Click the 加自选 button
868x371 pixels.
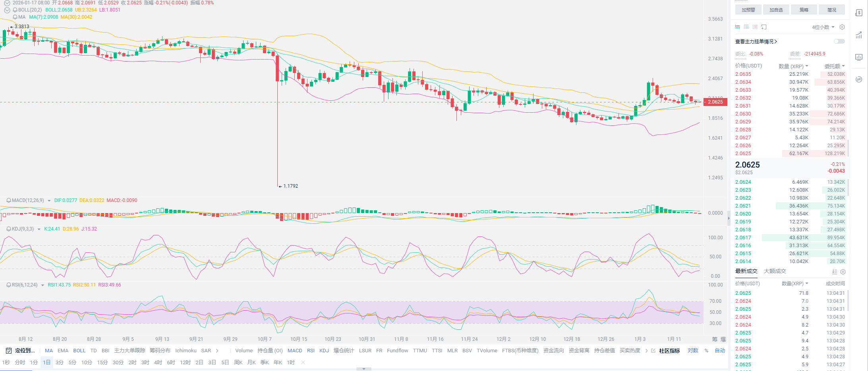coord(776,10)
